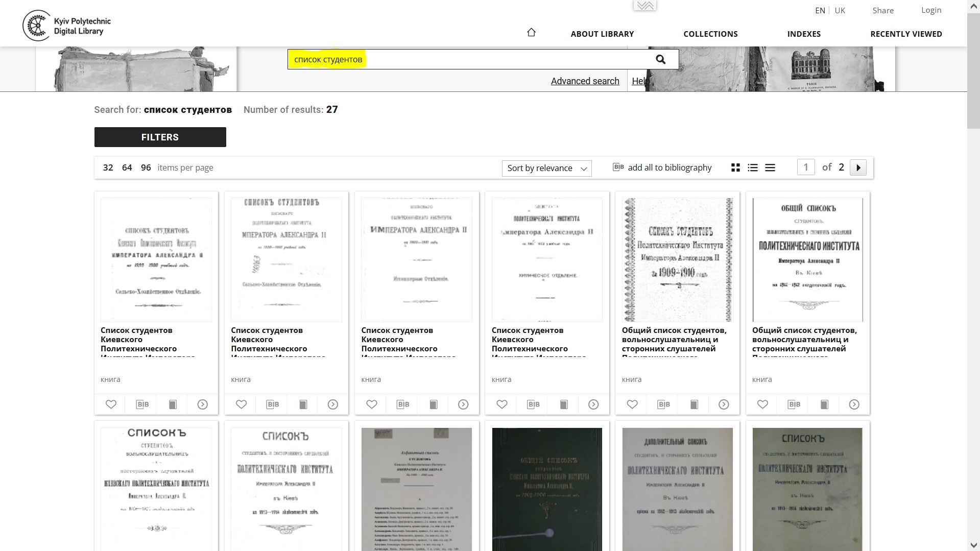
Task: Click the Login link
Action: coord(931,10)
